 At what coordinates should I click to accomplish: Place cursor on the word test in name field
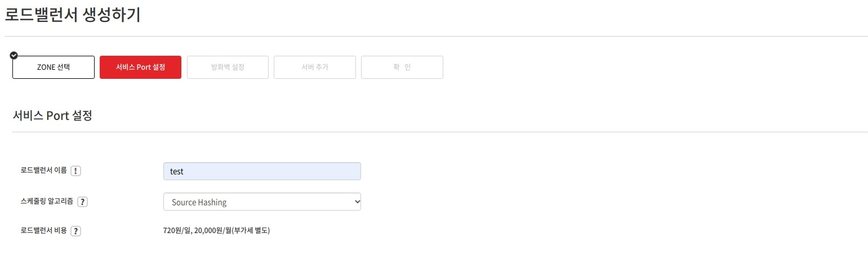click(177, 171)
